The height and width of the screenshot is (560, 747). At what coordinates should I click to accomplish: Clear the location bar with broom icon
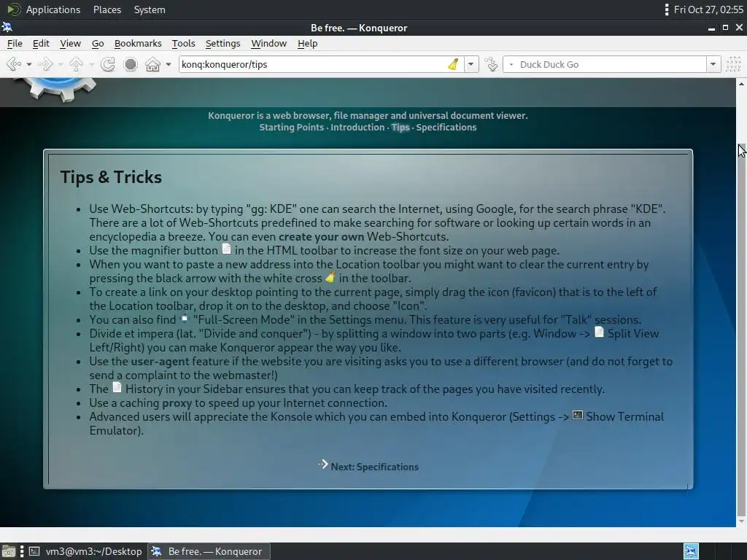[453, 64]
